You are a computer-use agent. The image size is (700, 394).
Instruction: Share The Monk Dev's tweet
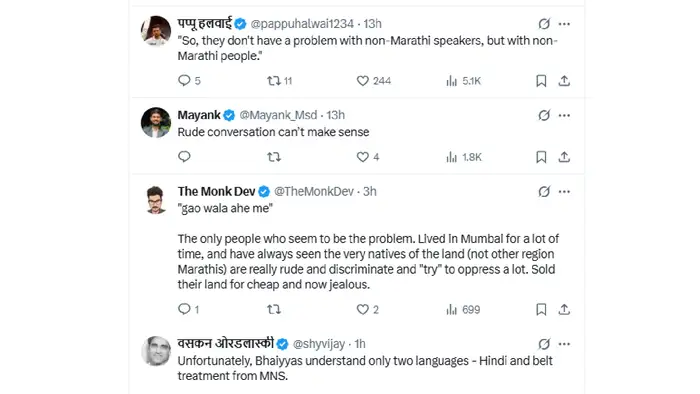(564, 309)
